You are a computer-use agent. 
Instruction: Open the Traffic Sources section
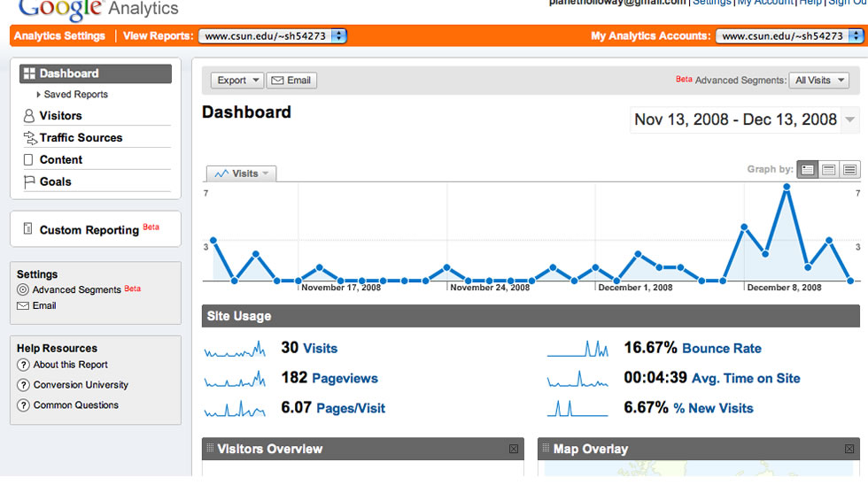point(81,138)
